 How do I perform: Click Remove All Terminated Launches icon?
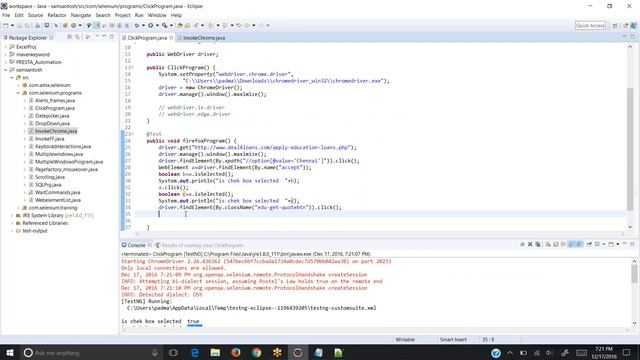538,244
